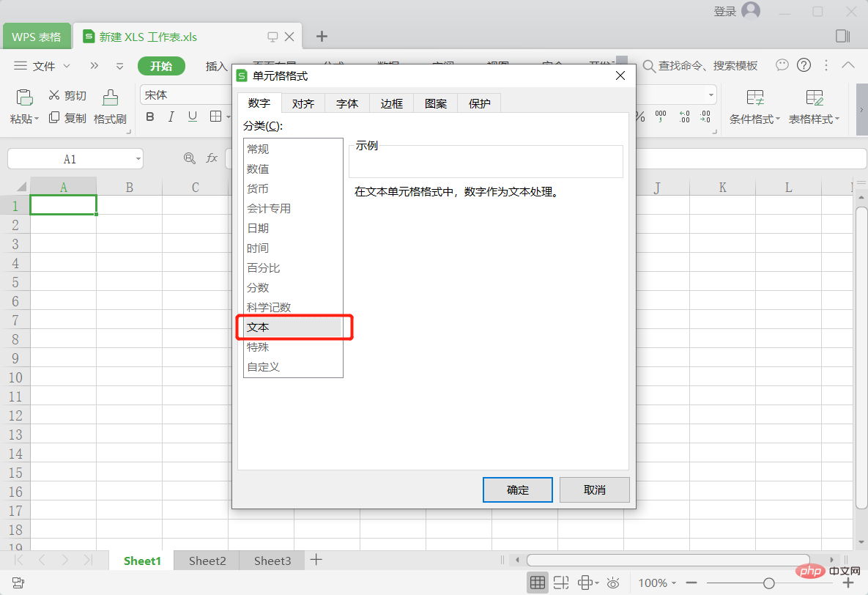This screenshot has width=868, height=595.
Task: Click the zoom slider handle
Action: click(768, 583)
